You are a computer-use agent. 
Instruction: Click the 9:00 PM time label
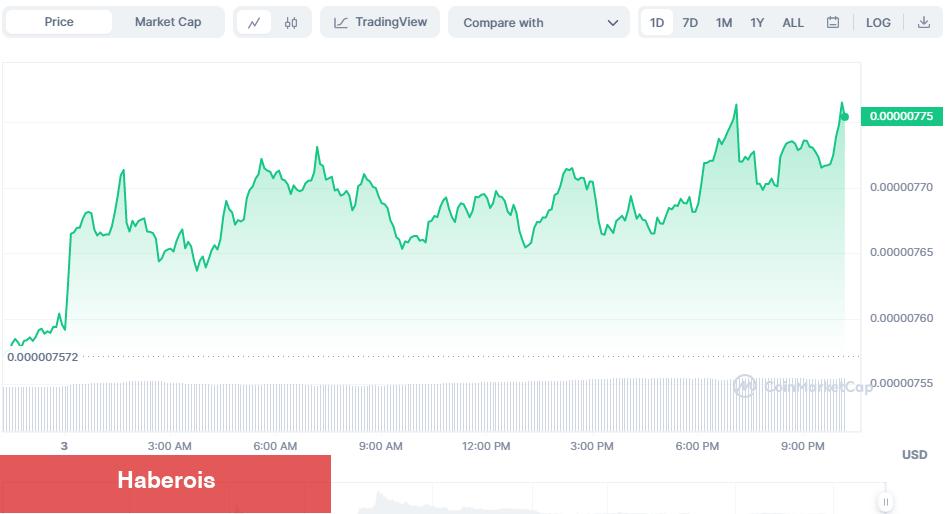pyautogui.click(x=803, y=446)
